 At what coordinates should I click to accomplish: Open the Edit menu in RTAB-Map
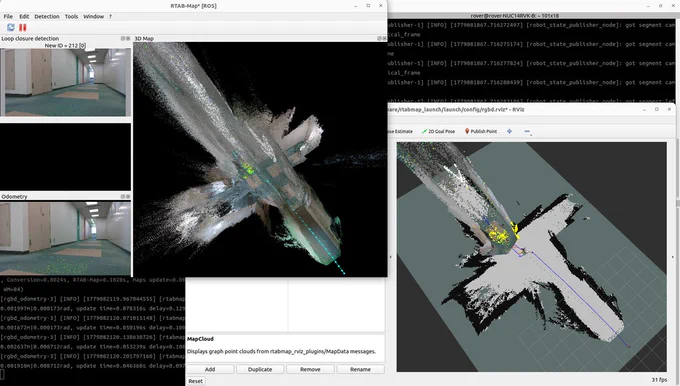(24, 16)
